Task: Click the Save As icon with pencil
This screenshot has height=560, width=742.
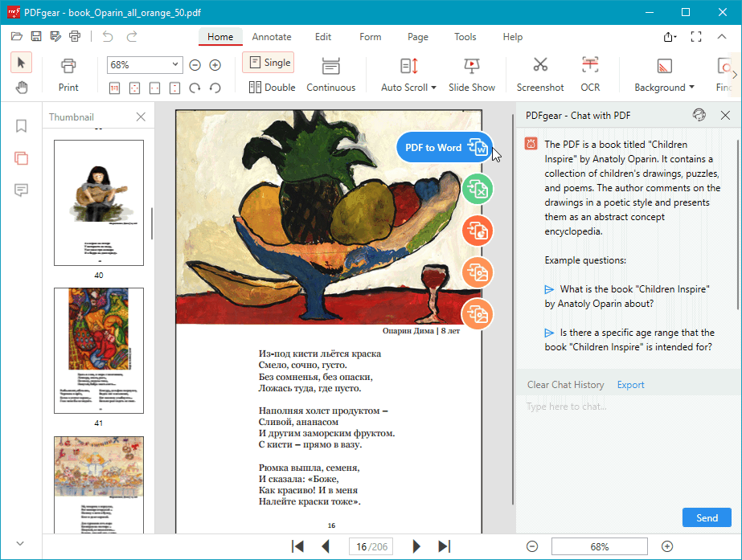Action: [55, 36]
